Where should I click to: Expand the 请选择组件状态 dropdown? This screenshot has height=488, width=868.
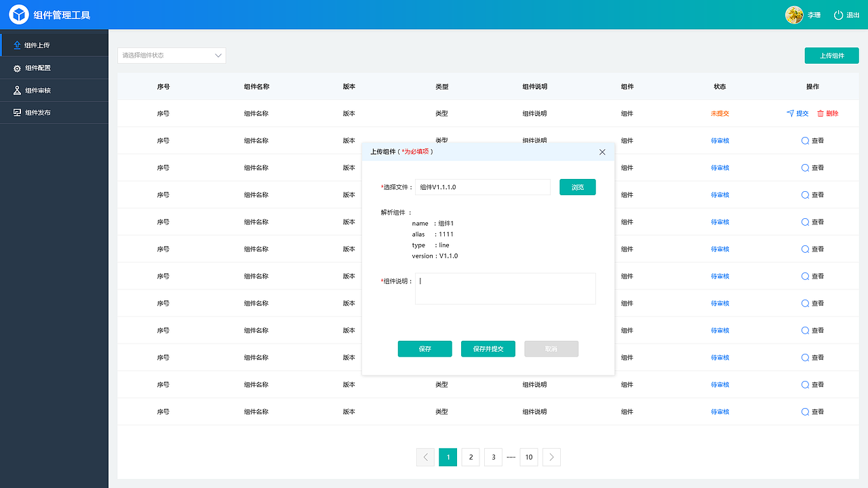click(172, 56)
